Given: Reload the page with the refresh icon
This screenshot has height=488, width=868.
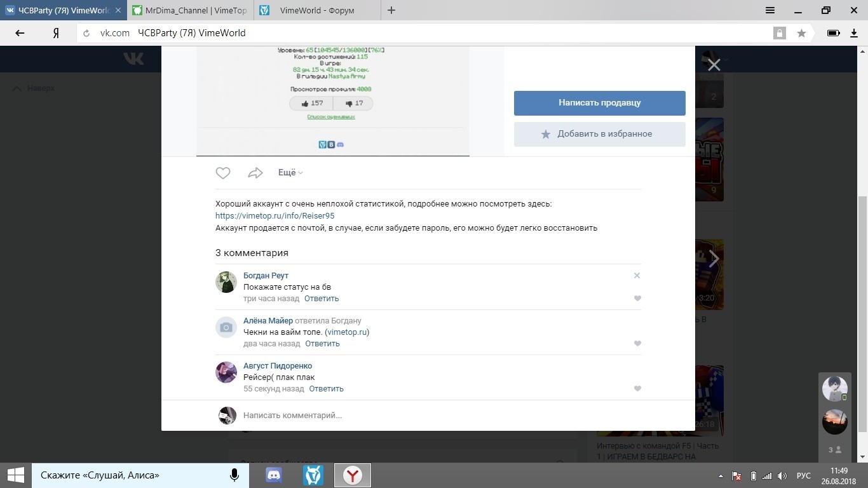Looking at the screenshot, I should pos(87,33).
